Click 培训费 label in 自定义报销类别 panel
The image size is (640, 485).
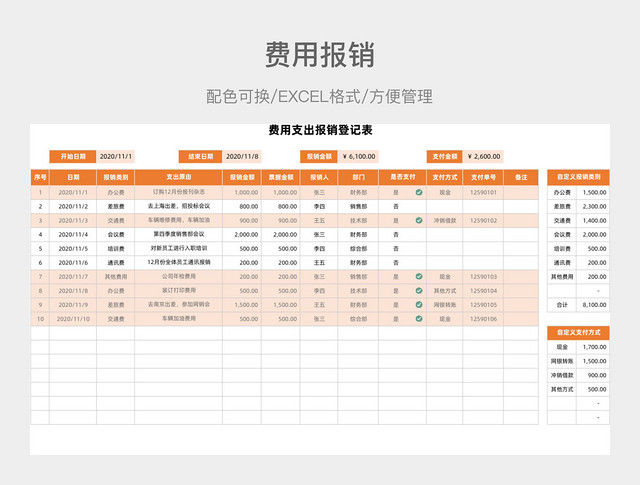(x=562, y=249)
